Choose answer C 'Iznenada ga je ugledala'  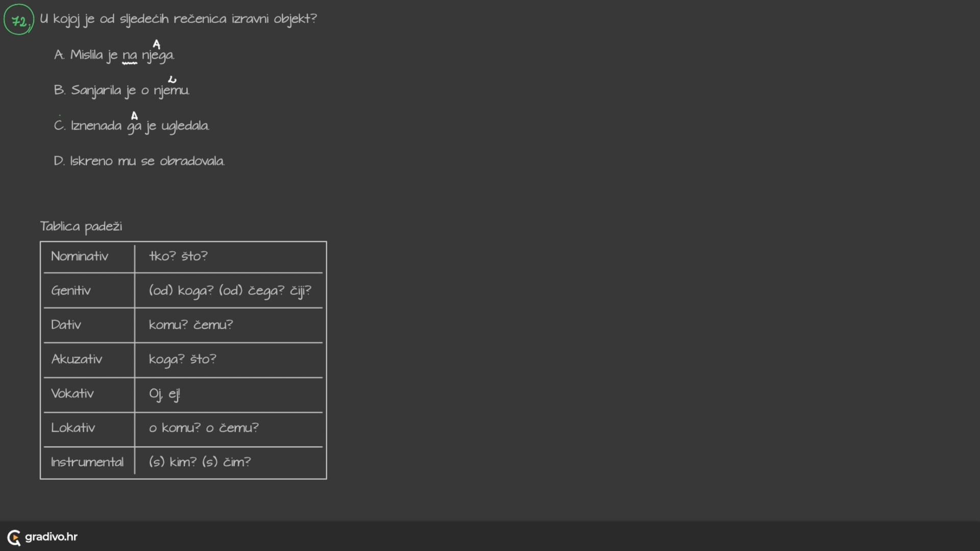tap(132, 126)
